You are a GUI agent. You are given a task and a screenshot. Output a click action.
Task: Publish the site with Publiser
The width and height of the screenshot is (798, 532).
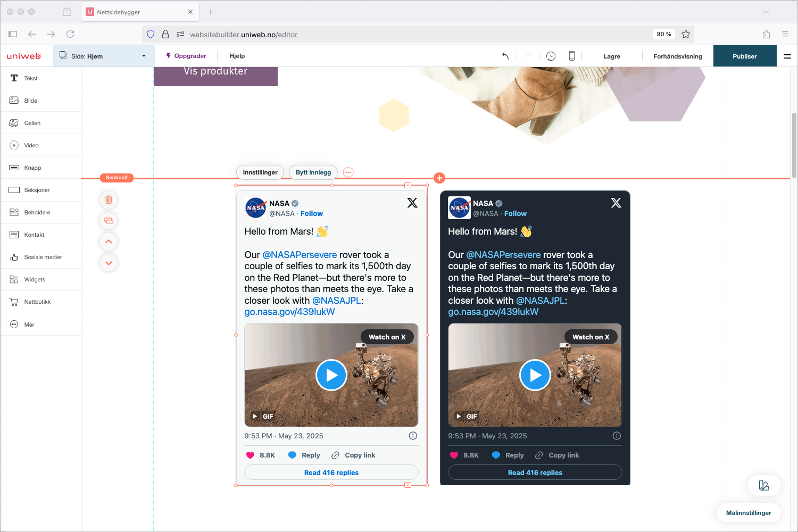[745, 56]
